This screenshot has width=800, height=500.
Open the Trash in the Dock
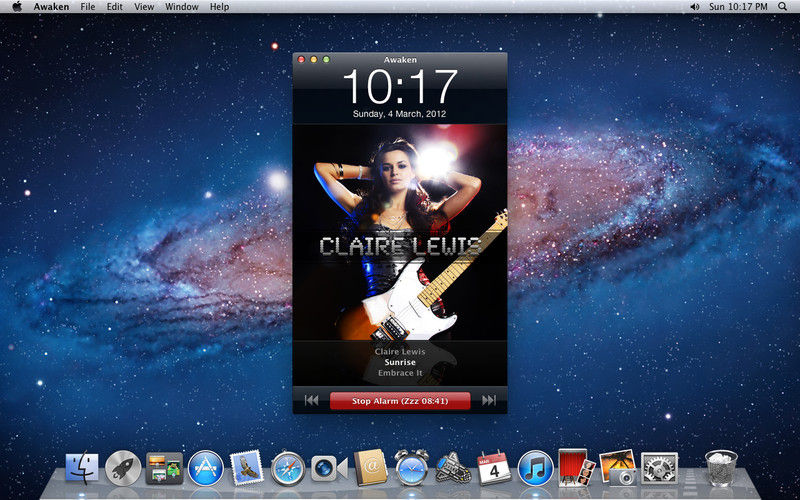click(721, 467)
